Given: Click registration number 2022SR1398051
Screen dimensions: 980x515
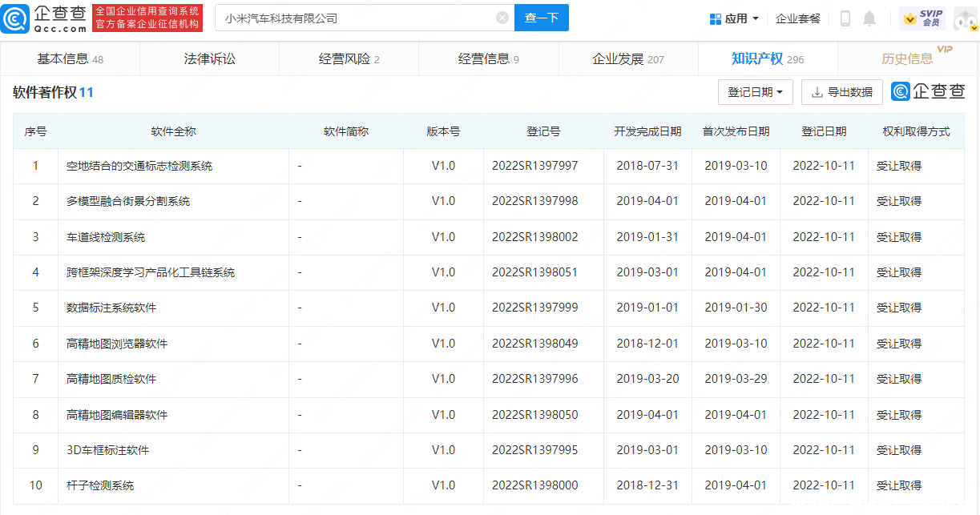Looking at the screenshot, I should pos(535,272).
